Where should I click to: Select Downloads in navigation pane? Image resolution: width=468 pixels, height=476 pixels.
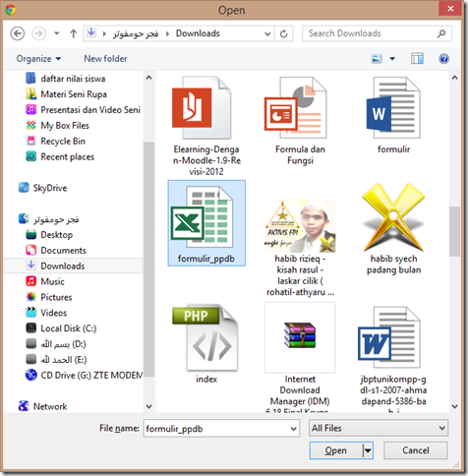tap(74, 266)
